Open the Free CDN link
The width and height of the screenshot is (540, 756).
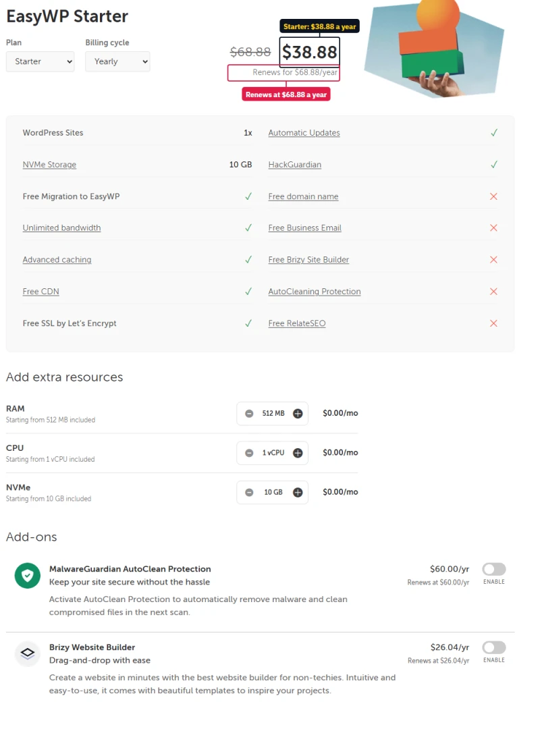click(41, 291)
